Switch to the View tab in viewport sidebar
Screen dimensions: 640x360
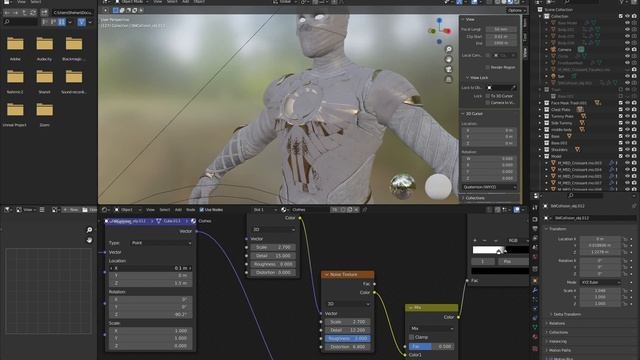(x=525, y=52)
